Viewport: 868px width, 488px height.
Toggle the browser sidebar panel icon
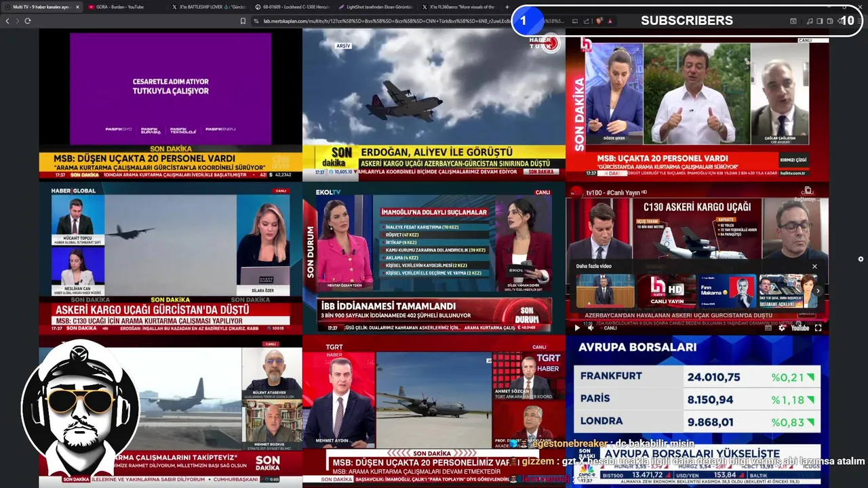(819, 21)
